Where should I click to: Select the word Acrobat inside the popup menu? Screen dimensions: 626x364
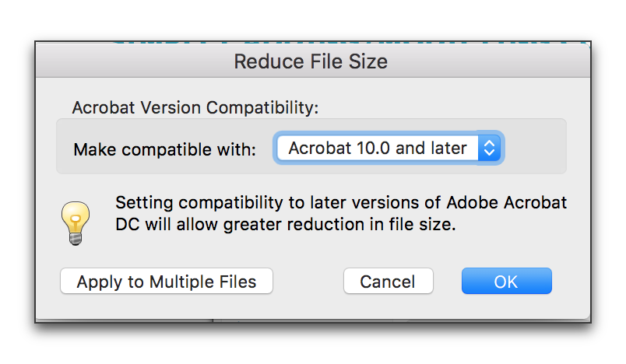(320, 149)
